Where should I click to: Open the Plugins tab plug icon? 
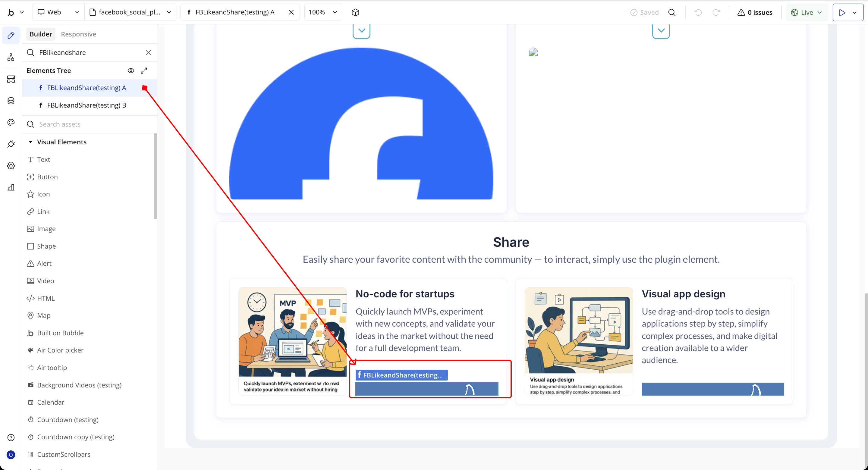[x=11, y=144]
